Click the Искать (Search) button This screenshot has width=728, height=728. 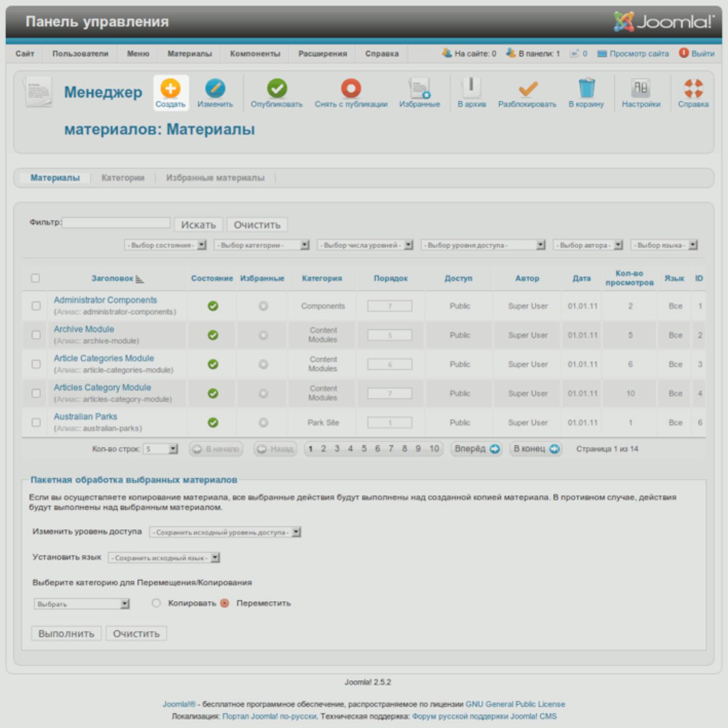click(198, 225)
